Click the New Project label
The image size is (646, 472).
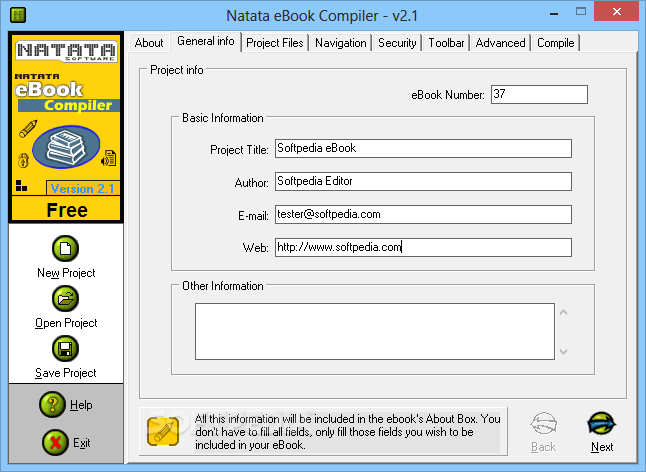pos(66,273)
